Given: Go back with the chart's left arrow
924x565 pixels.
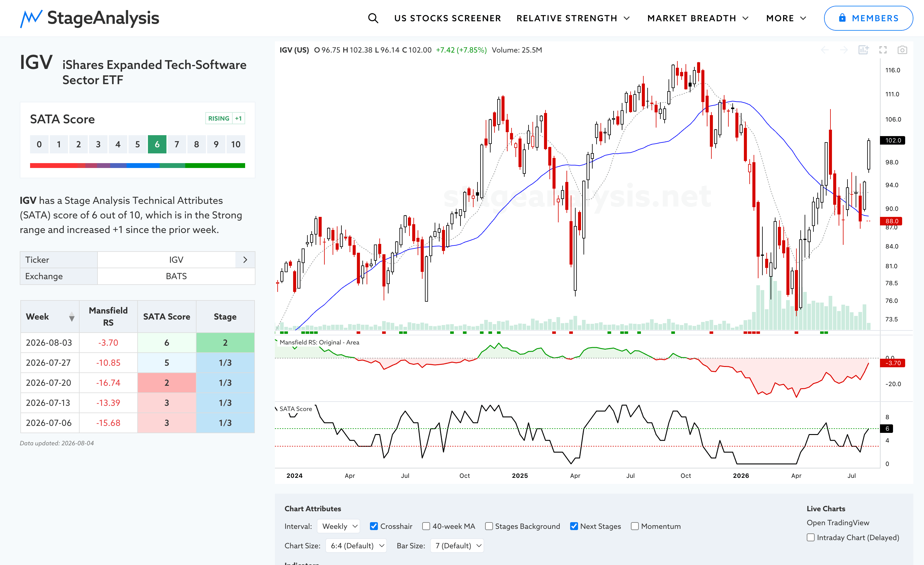Looking at the screenshot, I should point(825,50).
